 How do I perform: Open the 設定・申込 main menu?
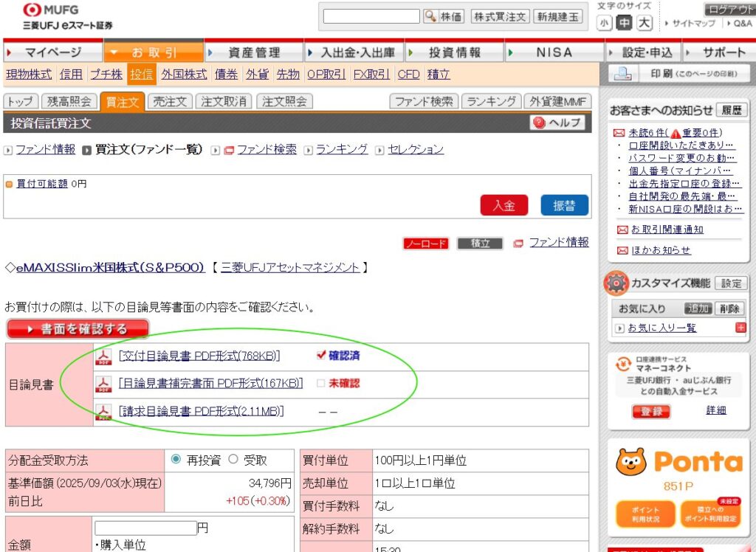643,52
